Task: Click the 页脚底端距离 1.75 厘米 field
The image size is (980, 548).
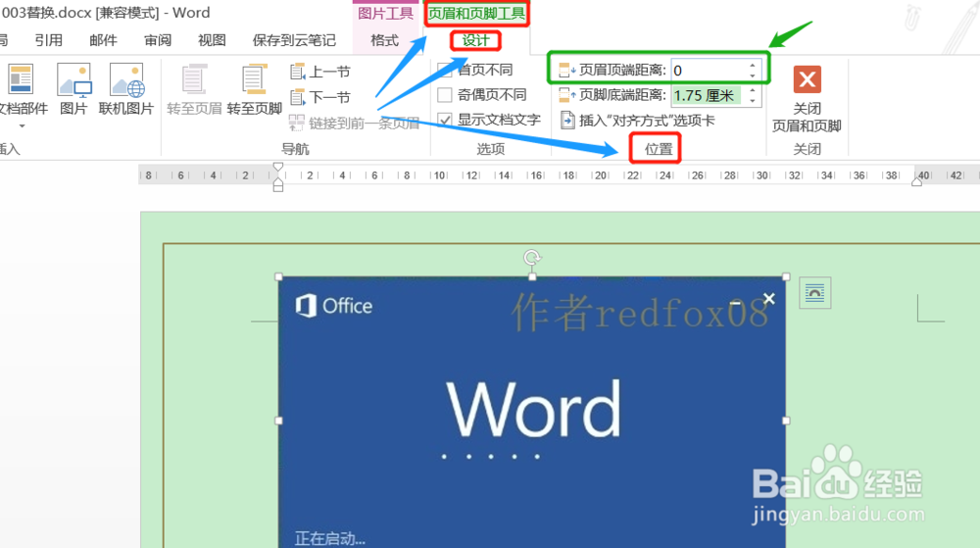Action: (709, 95)
